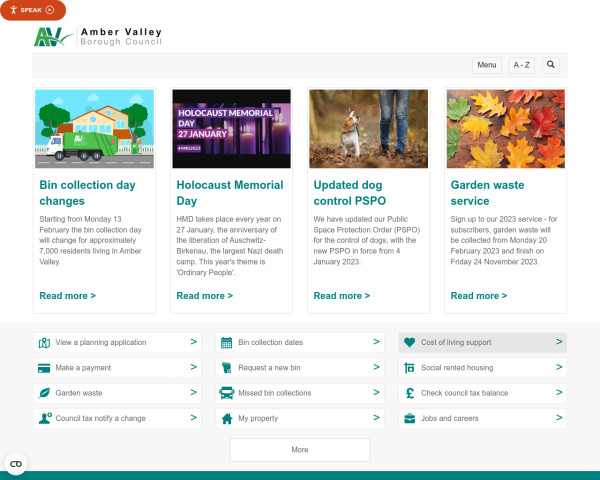Click the briefcase icon for Jobs and careers
Image resolution: width=600 pixels, height=480 pixels.
[x=410, y=418]
